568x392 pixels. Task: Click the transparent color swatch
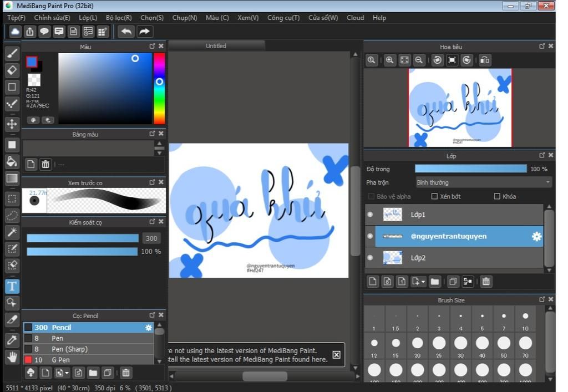[x=34, y=79]
